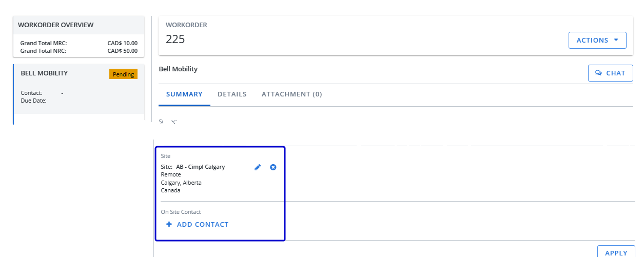Remove the AB - Cimpl Calgary site

point(273,167)
